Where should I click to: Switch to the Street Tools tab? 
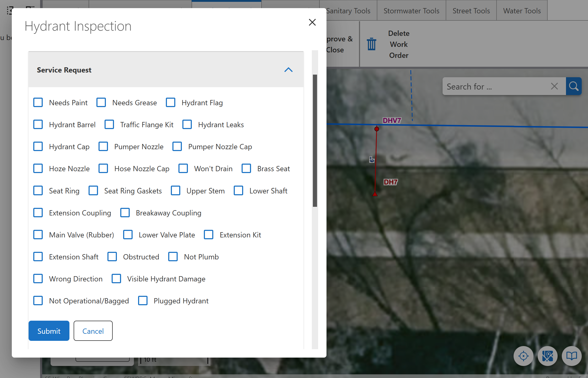pyautogui.click(x=471, y=11)
